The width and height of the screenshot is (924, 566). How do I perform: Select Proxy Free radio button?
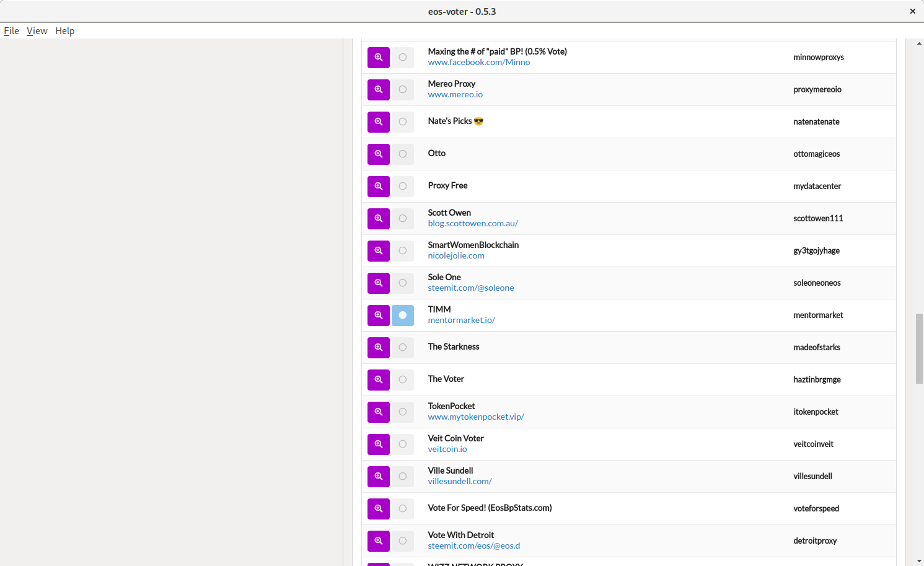(402, 187)
